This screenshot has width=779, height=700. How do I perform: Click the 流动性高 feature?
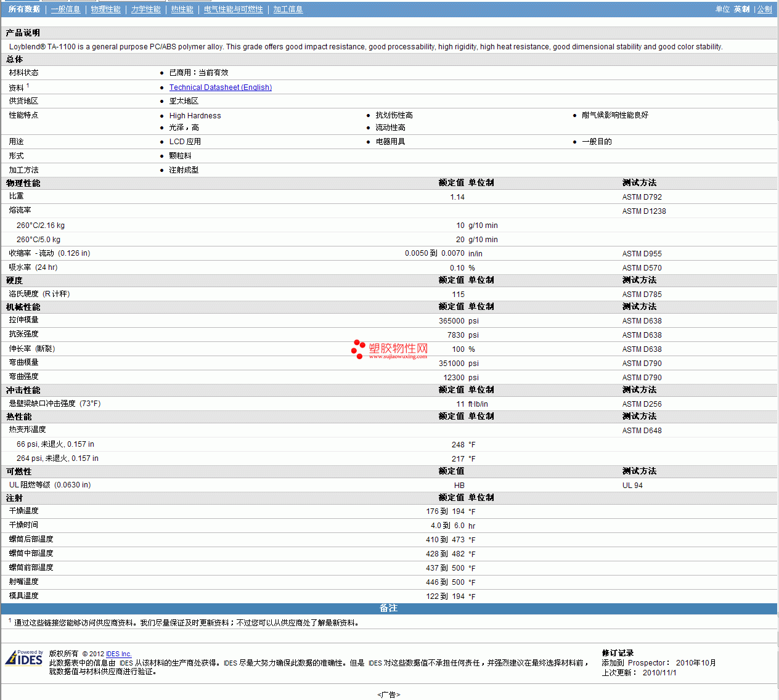click(390, 128)
